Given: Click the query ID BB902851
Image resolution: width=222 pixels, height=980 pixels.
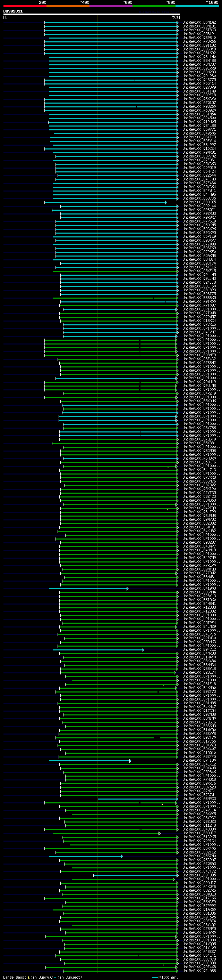Looking at the screenshot, I should pyautogui.click(x=13, y=11).
